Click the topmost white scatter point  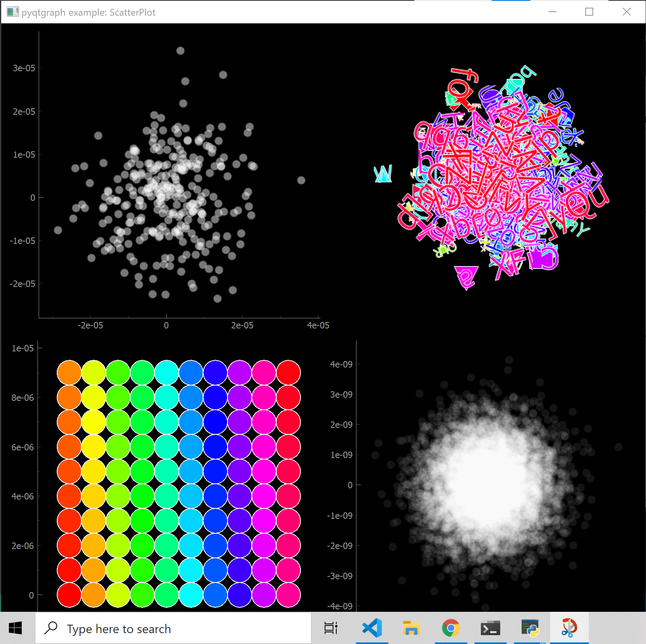pyautogui.click(x=180, y=51)
